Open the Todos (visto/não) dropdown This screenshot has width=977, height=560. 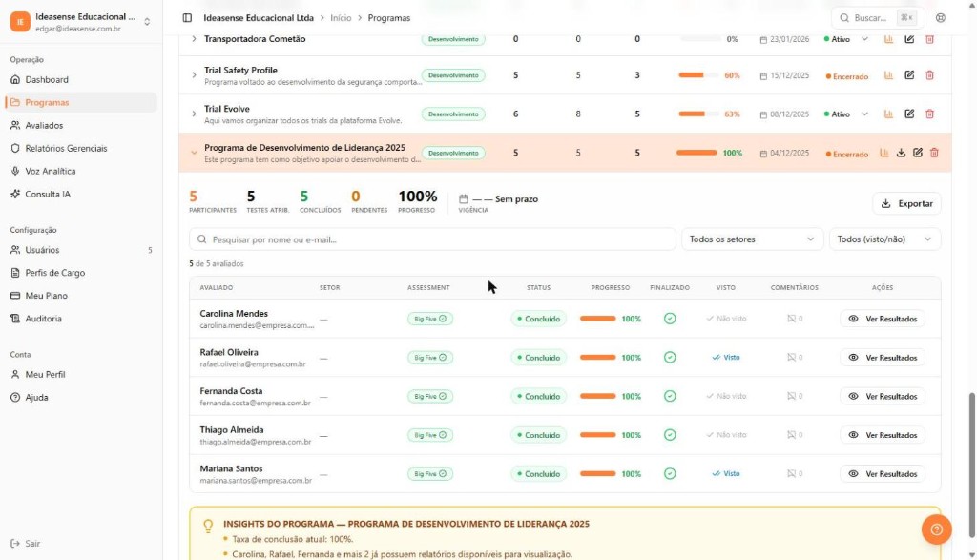(884, 239)
